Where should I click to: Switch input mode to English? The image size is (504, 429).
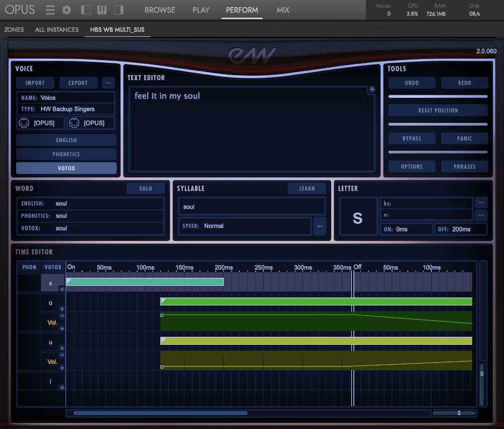[x=66, y=140]
